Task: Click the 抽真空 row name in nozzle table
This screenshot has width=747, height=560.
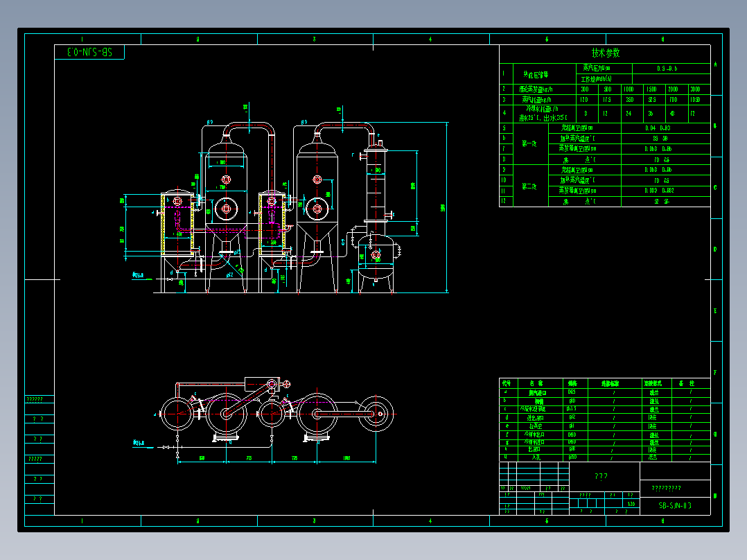Action: pos(536,426)
